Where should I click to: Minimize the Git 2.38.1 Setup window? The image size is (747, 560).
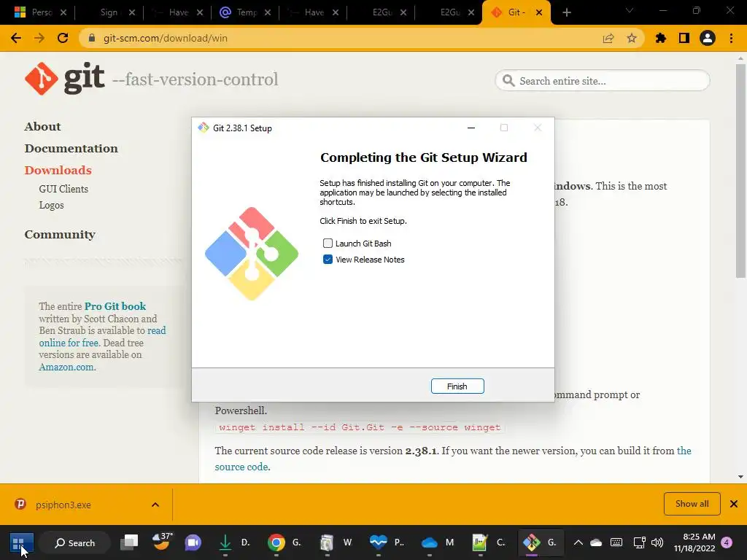point(471,128)
